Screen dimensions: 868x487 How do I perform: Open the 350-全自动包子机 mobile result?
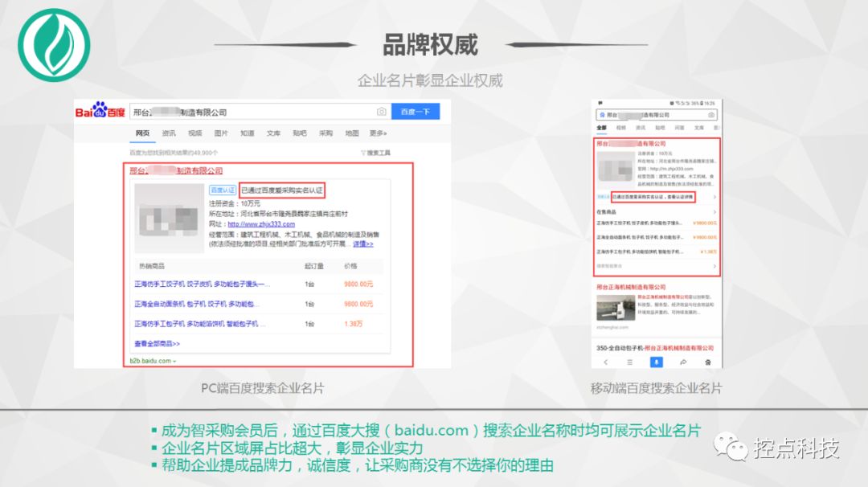coord(655,348)
